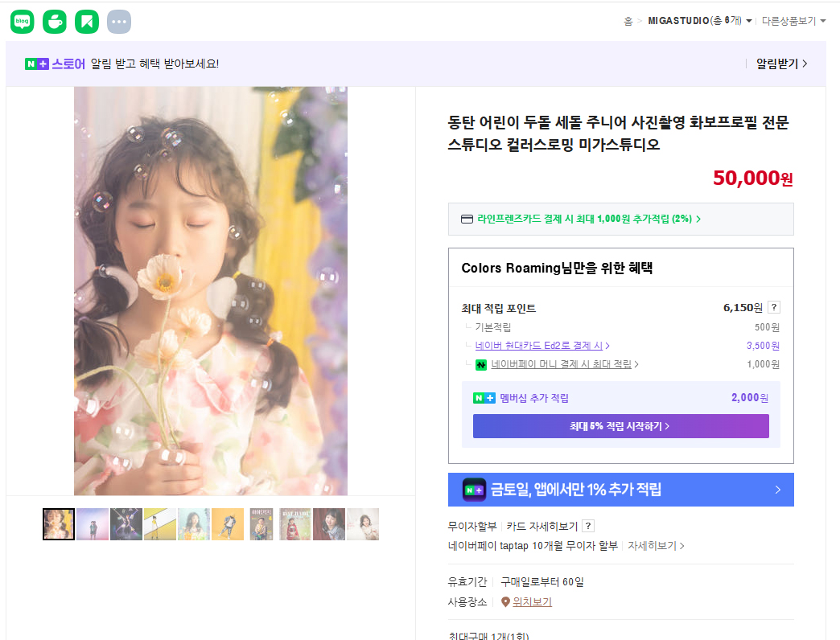Open 자세히보기 for taptap installment
The height and width of the screenshot is (640, 840).
pos(656,546)
